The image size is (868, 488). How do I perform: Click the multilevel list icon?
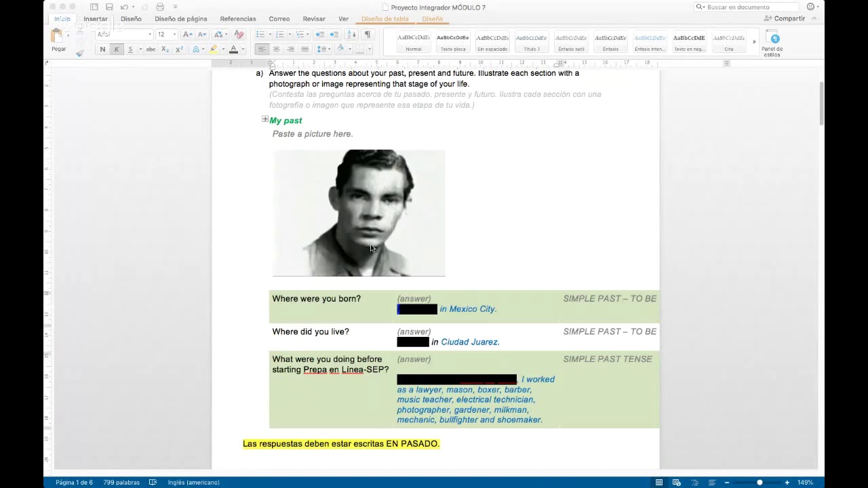tap(299, 34)
